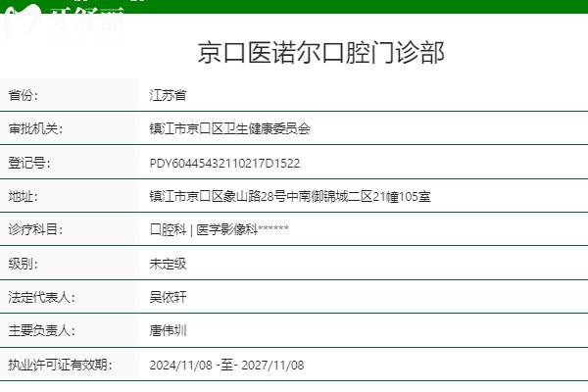Select the 诊疗科目 label
Image resolution: width=588 pixels, height=392 pixels.
pyautogui.click(x=35, y=229)
